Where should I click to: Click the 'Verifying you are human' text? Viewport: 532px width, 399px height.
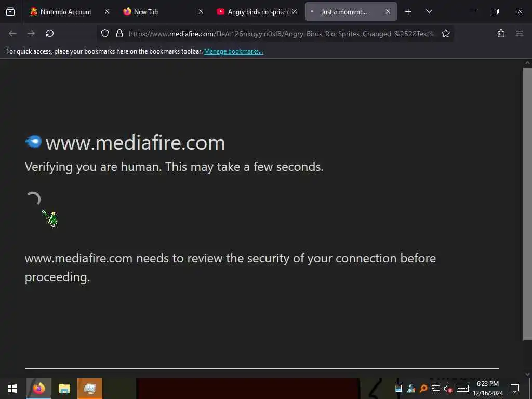174,167
